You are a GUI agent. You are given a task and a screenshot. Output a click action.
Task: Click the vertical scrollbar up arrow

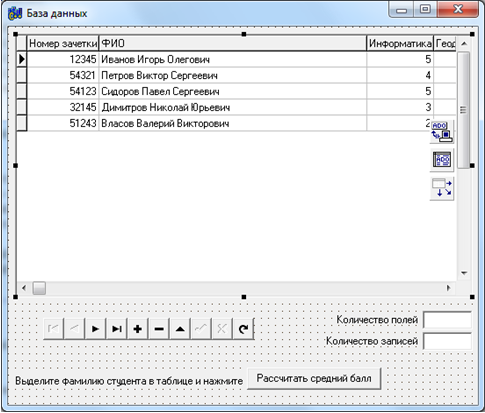464,44
